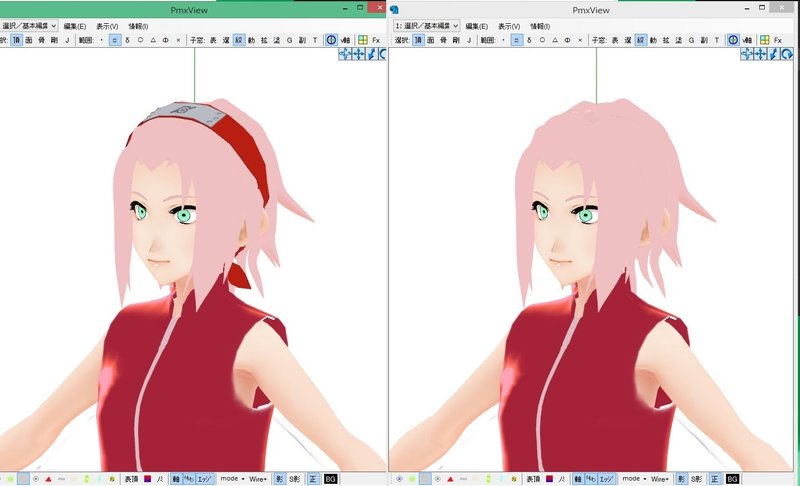Viewport: 800px width, 486px height.
Task: Select bone (骨) mode in left window
Action: (x=42, y=40)
